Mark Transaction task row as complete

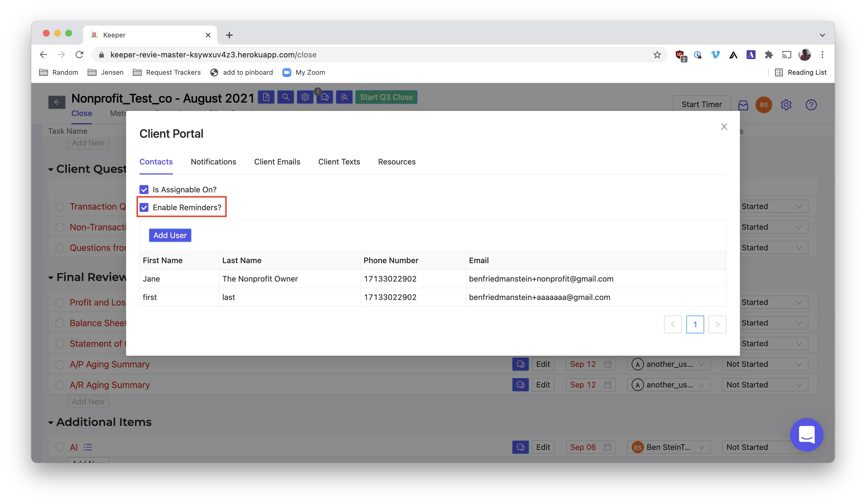click(60, 207)
